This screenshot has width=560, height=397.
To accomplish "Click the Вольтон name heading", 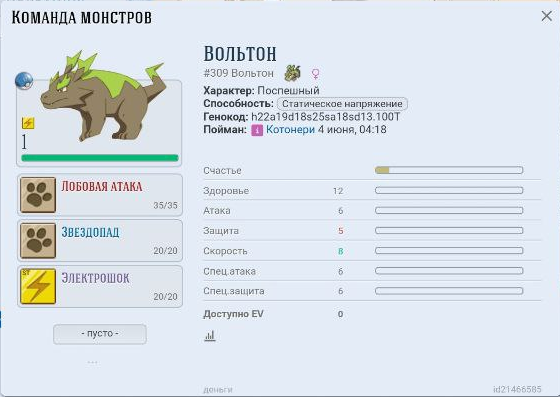I will point(240,54).
